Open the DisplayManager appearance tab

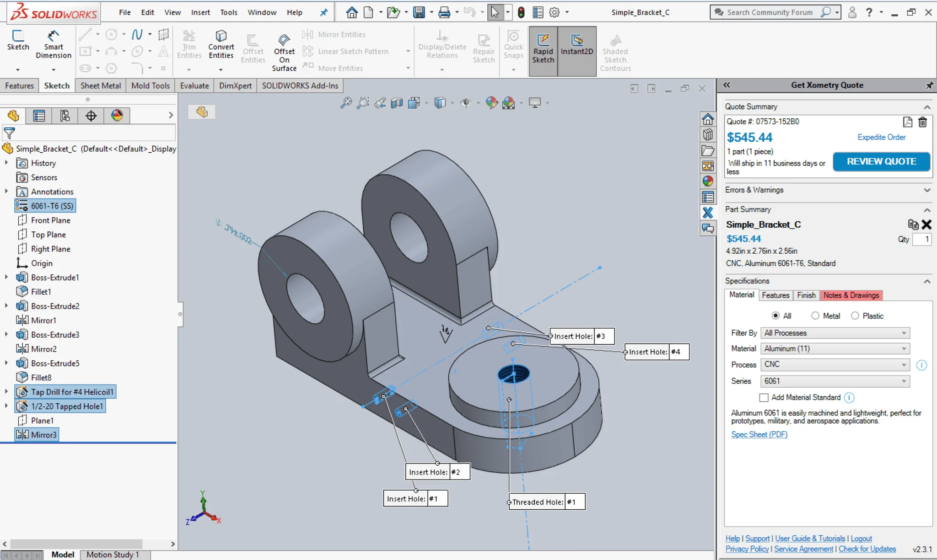click(117, 115)
